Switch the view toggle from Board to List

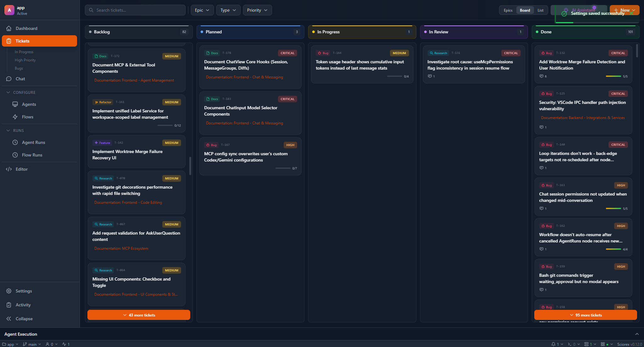[x=540, y=10]
